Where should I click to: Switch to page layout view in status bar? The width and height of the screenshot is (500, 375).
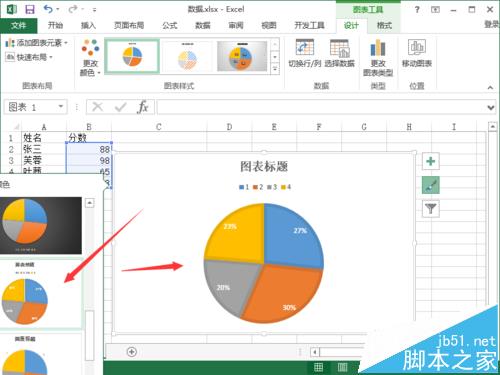(342, 367)
